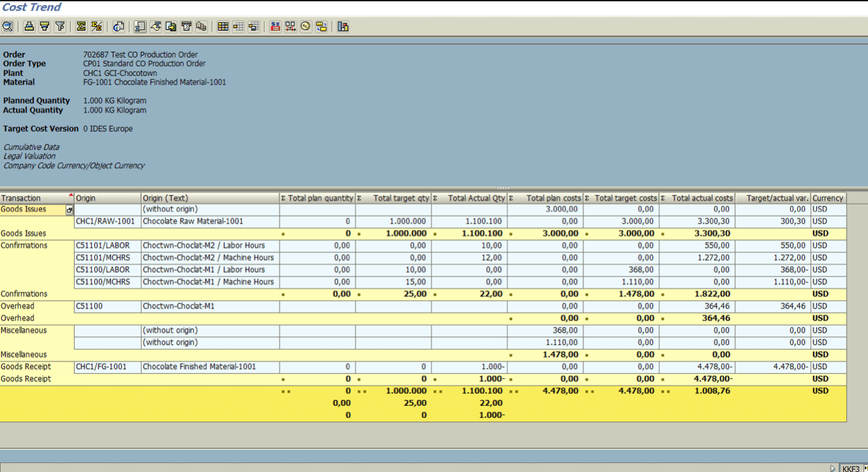Click Choctwn-Choclat-M1 / Labor Hours cell
This screenshot has width=868, height=472.
coord(210,270)
